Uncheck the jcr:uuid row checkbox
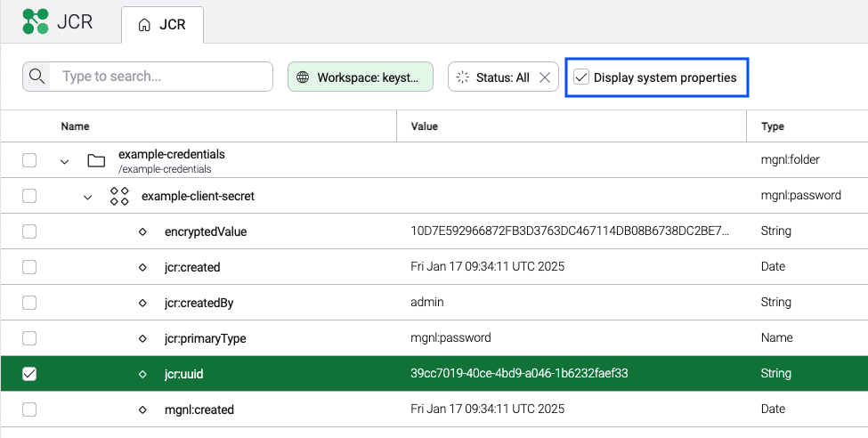The image size is (868, 438). click(29, 374)
